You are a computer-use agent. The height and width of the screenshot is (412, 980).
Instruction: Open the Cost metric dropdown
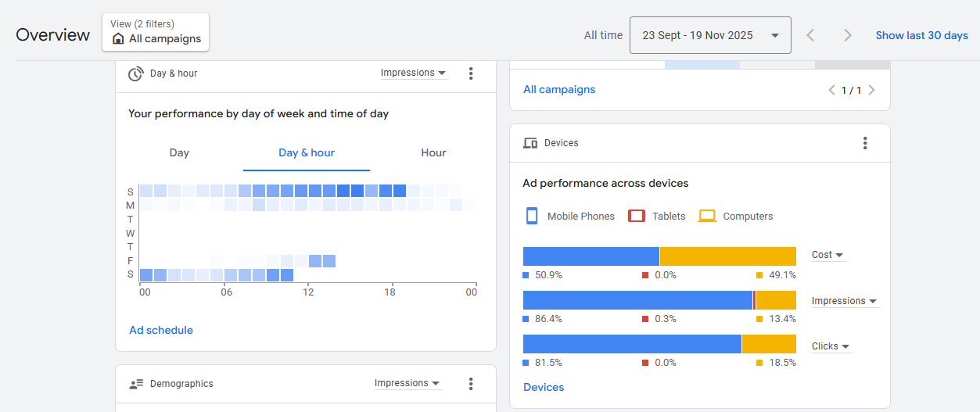tap(827, 255)
